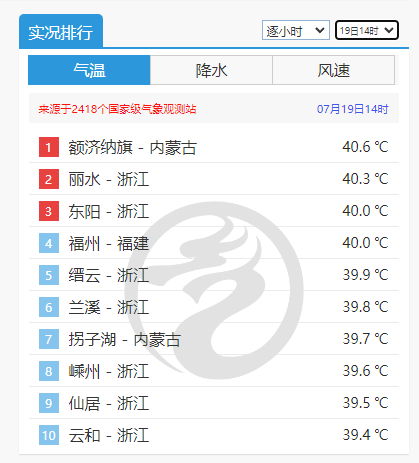Click the rank 7 blue badge
Image resolution: width=419 pixels, height=463 pixels.
coord(49,339)
